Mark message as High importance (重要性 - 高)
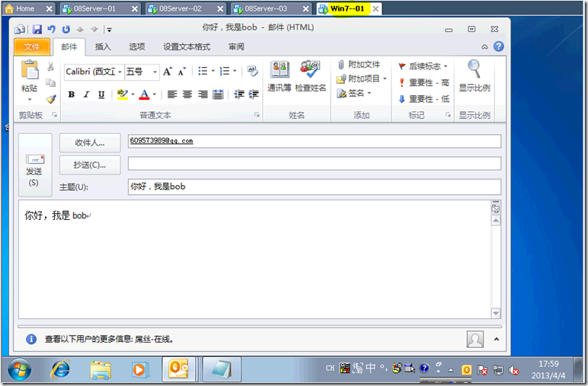The width and height of the screenshot is (588, 386). pos(423,82)
